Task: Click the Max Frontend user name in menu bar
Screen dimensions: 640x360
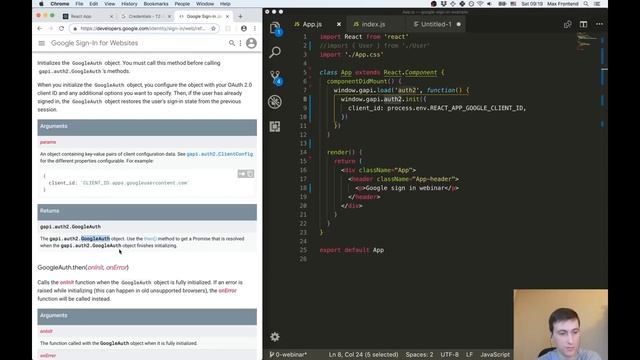Action: [563, 4]
